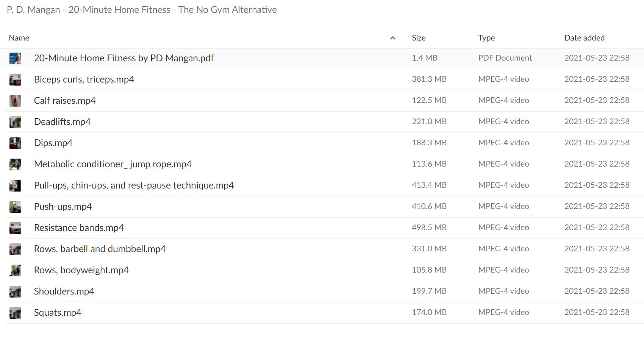Sort files by the Name column header
Screen dimensions: 644x346
[x=19, y=38]
